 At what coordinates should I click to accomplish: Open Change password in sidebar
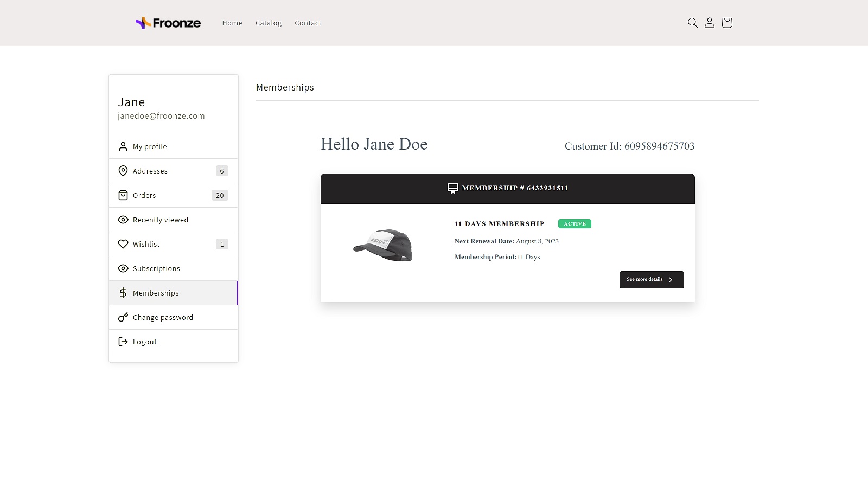[x=174, y=317]
